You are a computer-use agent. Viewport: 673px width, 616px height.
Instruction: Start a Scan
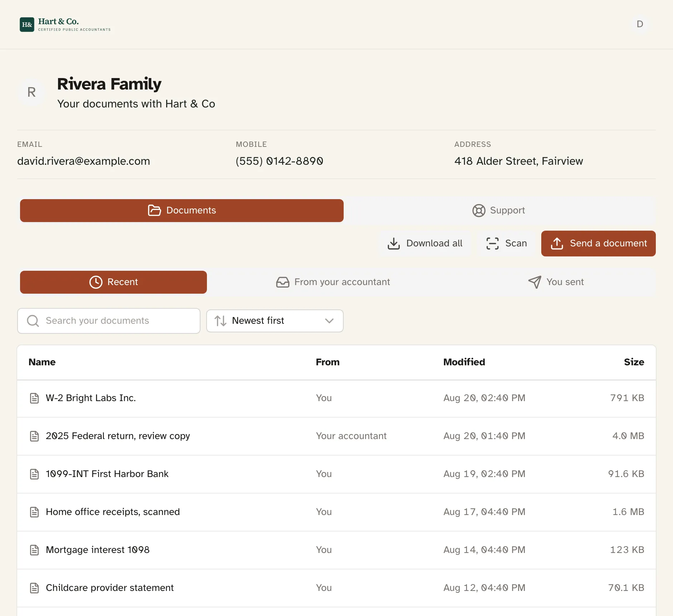(x=507, y=244)
